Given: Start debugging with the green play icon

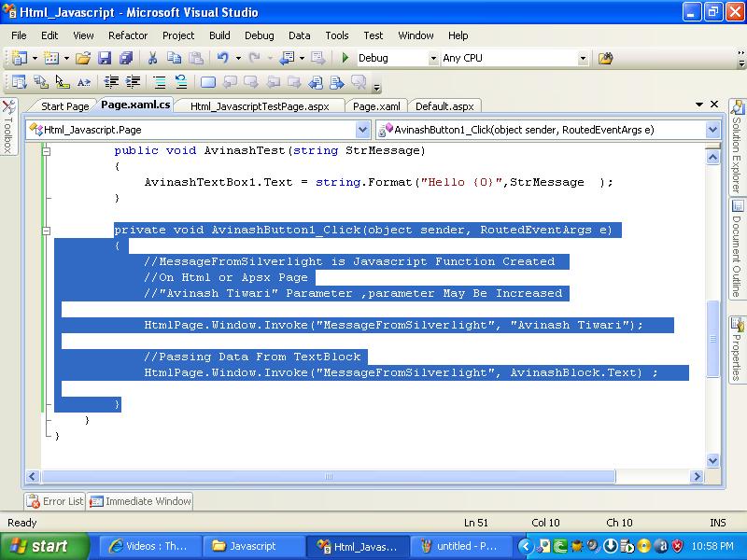Looking at the screenshot, I should (345, 58).
